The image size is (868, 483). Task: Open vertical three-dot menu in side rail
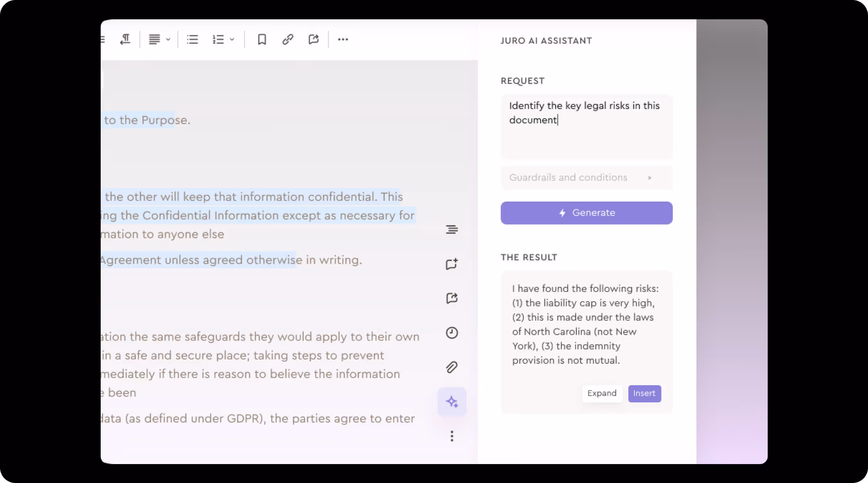coord(452,436)
